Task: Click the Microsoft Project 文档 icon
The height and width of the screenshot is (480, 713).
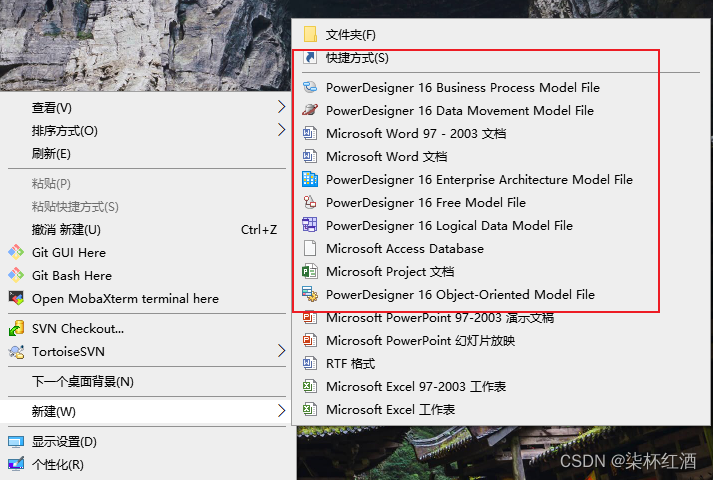Action: point(310,271)
